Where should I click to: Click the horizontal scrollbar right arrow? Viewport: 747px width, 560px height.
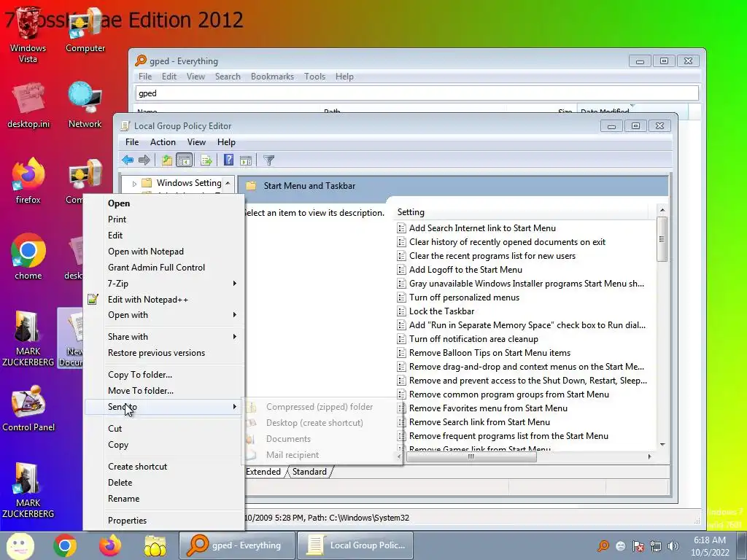[649, 456]
